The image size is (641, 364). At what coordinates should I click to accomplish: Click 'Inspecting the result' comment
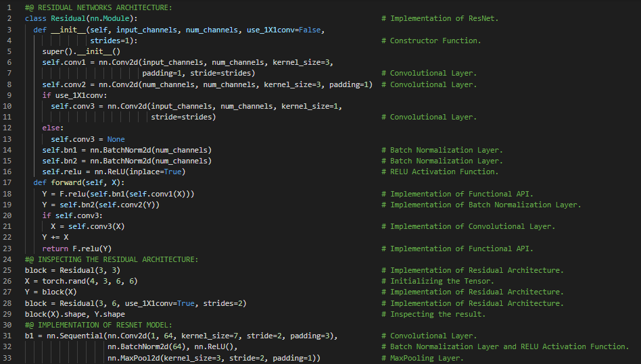point(437,314)
